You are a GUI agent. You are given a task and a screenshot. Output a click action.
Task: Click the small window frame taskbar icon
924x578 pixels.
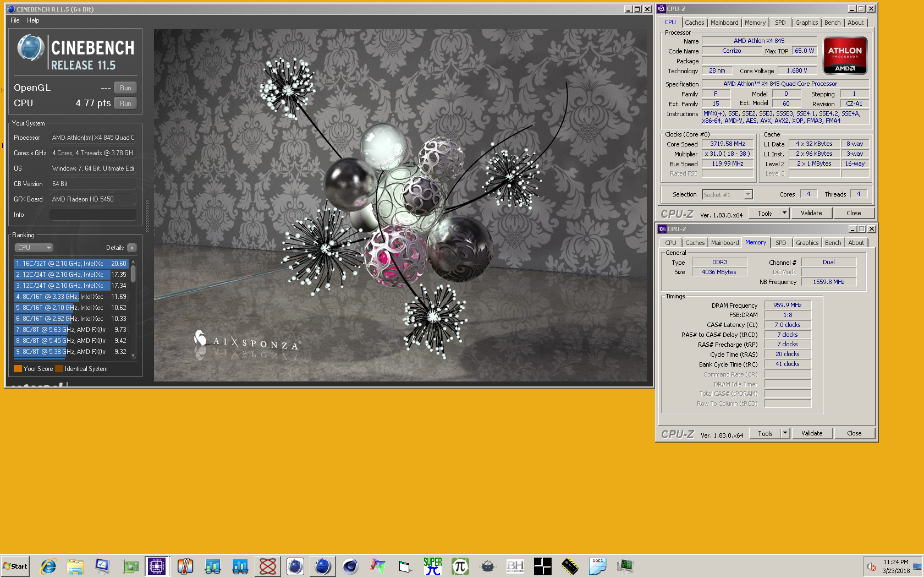(405, 566)
